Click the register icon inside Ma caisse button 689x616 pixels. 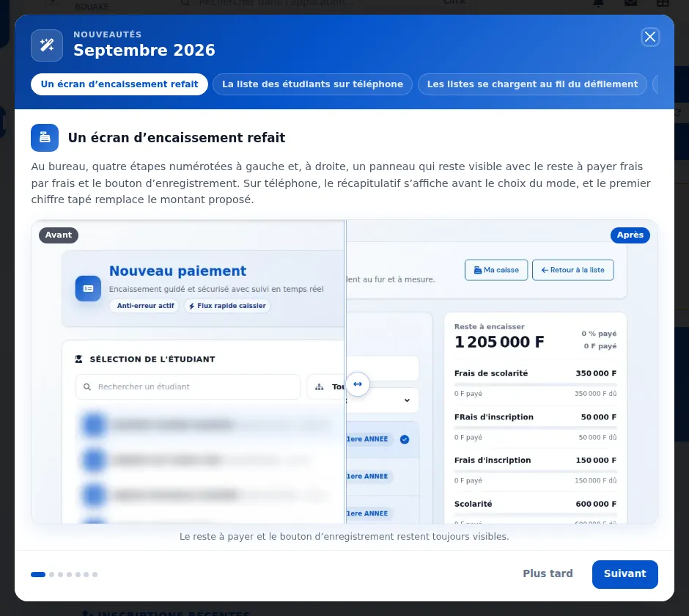[x=478, y=270]
